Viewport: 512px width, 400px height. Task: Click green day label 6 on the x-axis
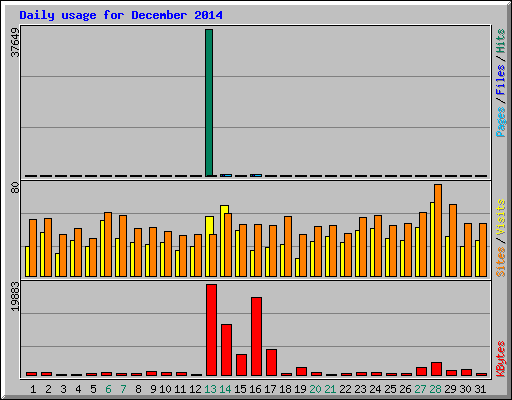click(x=108, y=389)
